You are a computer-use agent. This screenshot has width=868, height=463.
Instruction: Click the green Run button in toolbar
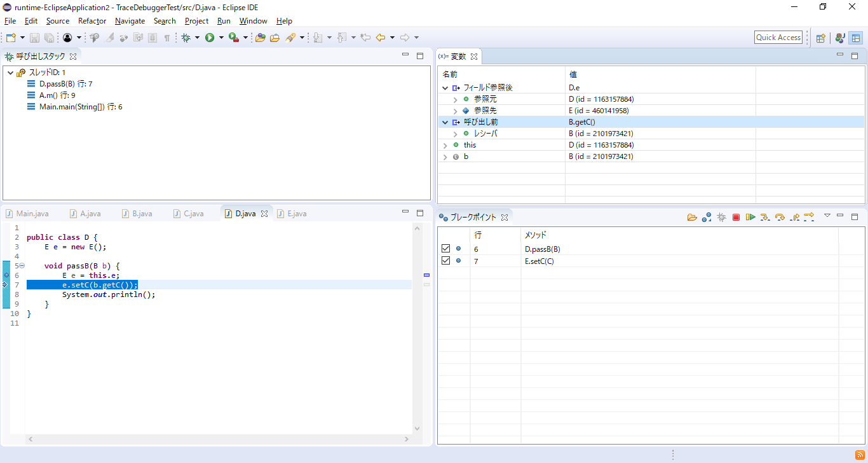tap(209, 38)
